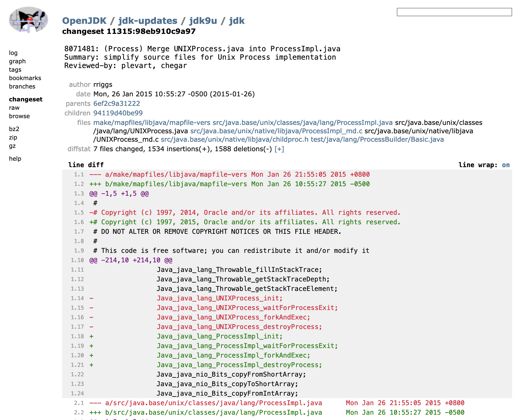Open the graph view in sidebar
Viewport: 525px width, 420px height.
pyautogui.click(x=17, y=61)
